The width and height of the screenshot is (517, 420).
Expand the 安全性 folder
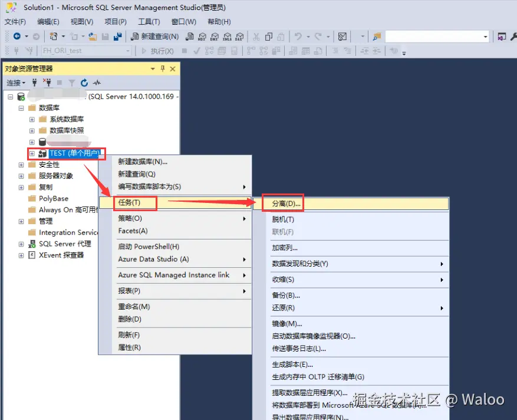(x=21, y=165)
